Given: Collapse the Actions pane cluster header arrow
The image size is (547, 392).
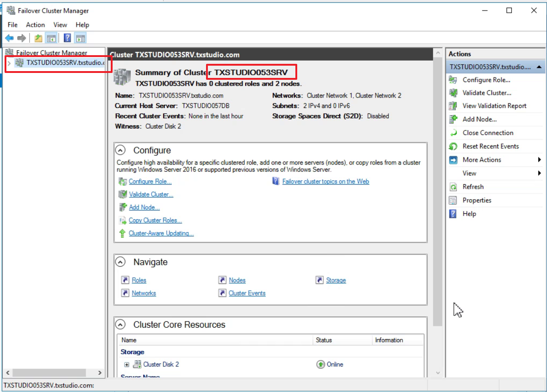Looking at the screenshot, I should (x=539, y=67).
